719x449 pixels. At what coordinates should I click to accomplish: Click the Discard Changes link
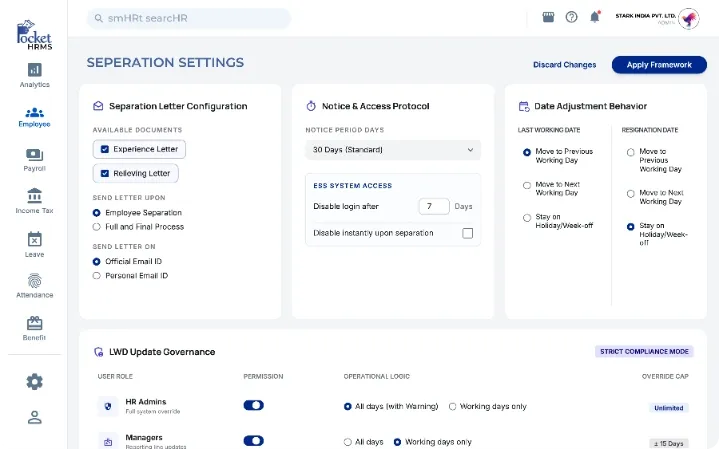coord(564,65)
